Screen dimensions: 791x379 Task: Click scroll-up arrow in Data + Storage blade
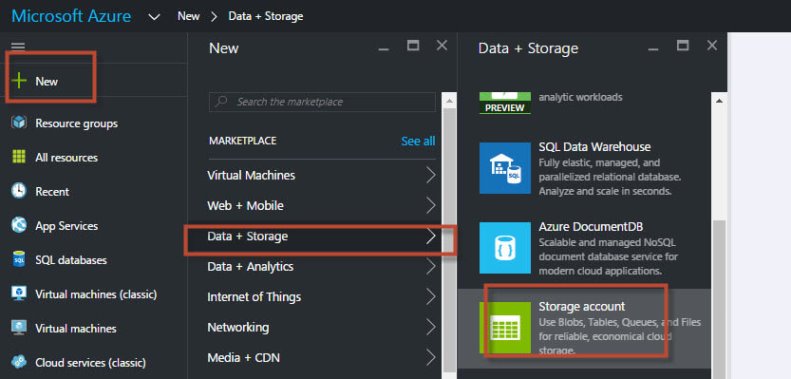719,100
